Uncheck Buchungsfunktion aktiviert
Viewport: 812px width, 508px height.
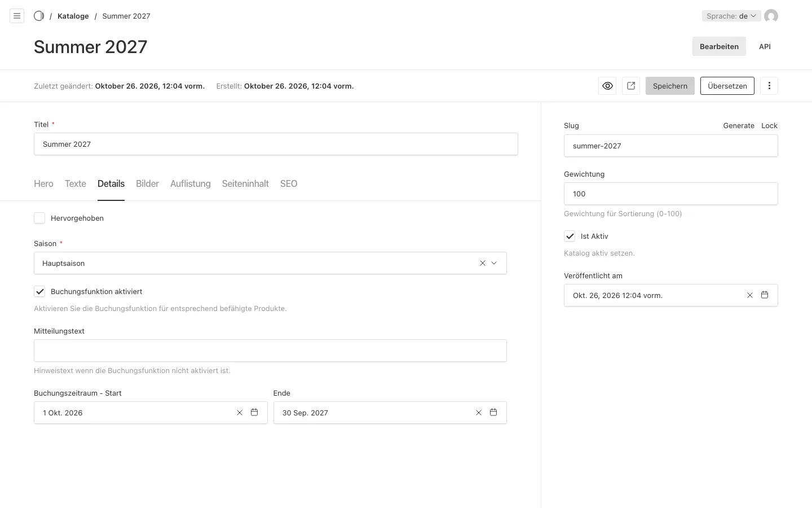pos(39,291)
